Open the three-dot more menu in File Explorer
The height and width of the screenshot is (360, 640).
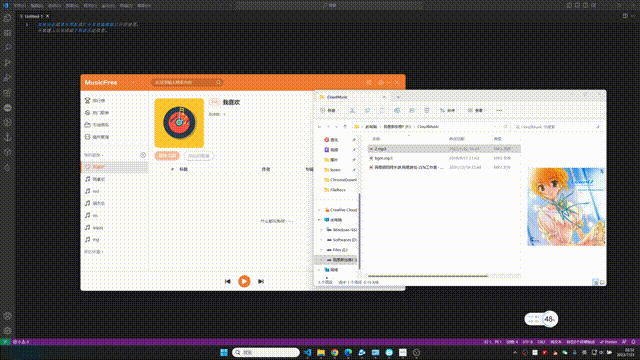pyautogui.click(x=499, y=110)
